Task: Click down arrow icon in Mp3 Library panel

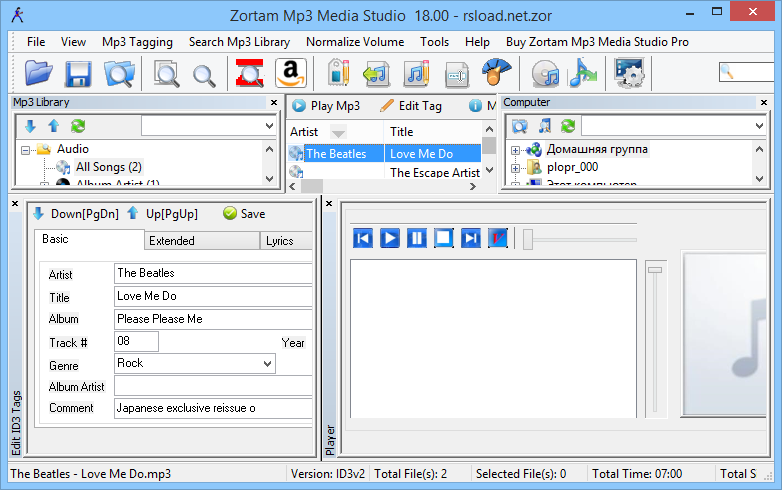Action: click(x=30, y=126)
